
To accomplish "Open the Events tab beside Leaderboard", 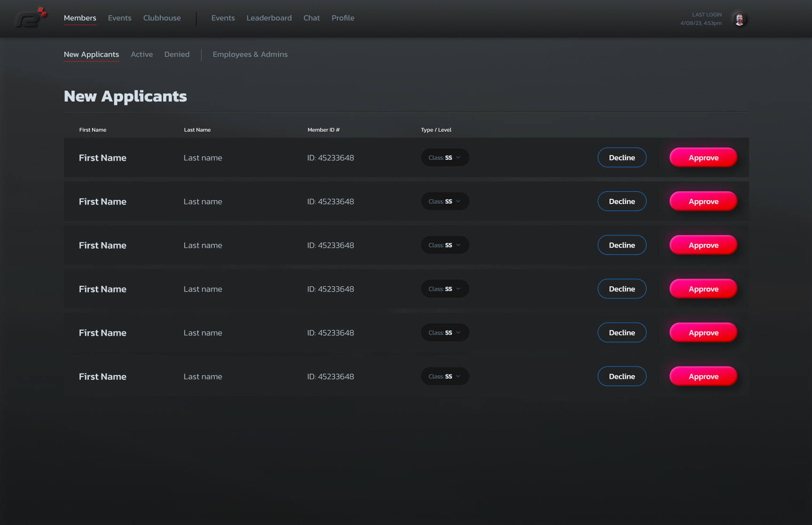I will click(223, 18).
